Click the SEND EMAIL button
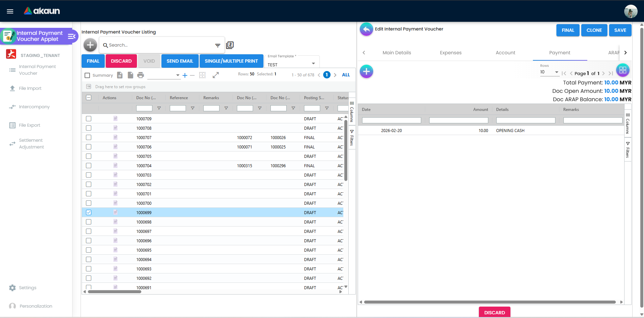This screenshot has width=644, height=318. (180, 61)
